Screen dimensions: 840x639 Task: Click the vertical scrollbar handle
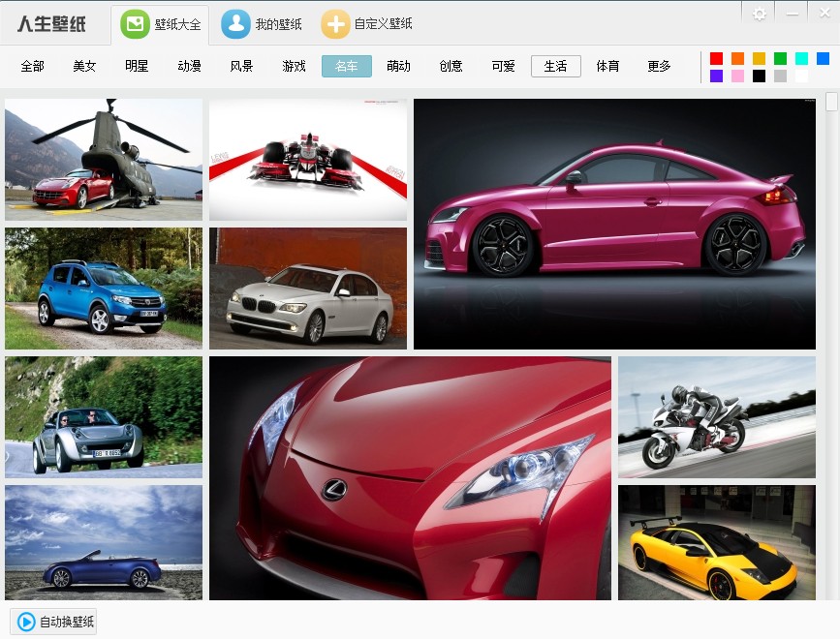tap(831, 103)
